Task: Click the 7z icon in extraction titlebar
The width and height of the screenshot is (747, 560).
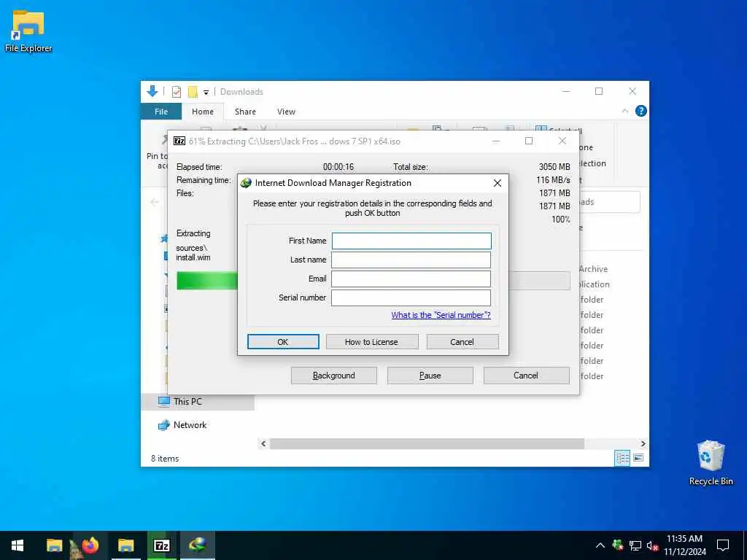Action: (x=179, y=141)
